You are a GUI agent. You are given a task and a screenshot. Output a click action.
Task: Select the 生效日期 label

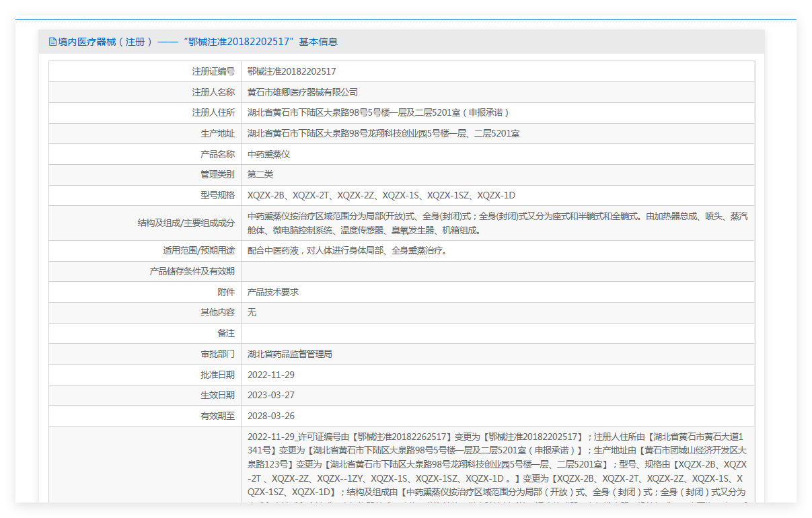tap(217, 395)
